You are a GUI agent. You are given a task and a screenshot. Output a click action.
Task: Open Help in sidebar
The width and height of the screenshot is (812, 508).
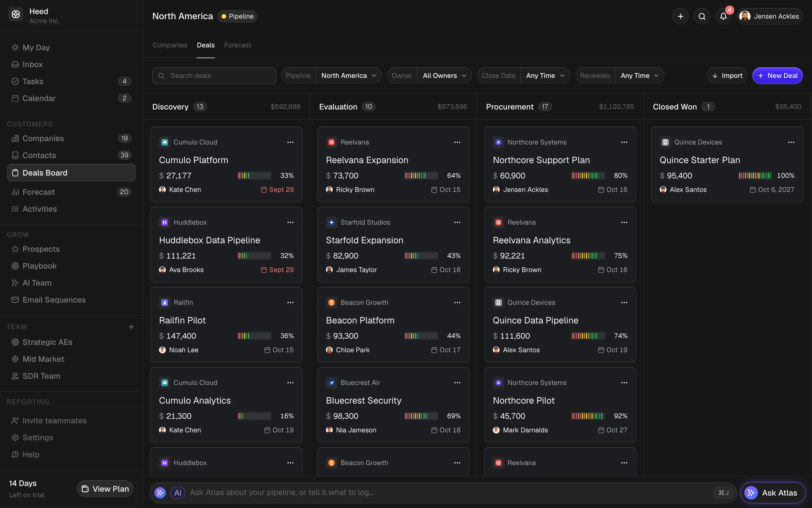[71, 455]
